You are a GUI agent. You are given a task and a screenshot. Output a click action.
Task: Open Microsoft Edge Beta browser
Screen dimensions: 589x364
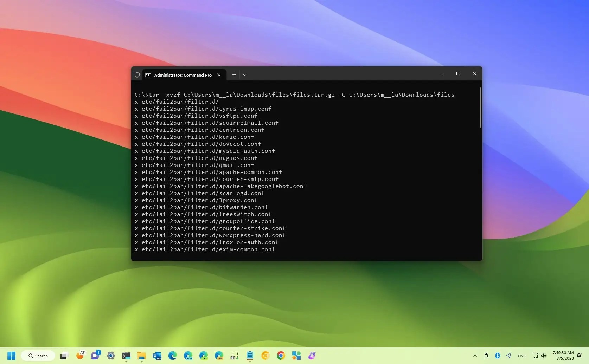point(188,356)
